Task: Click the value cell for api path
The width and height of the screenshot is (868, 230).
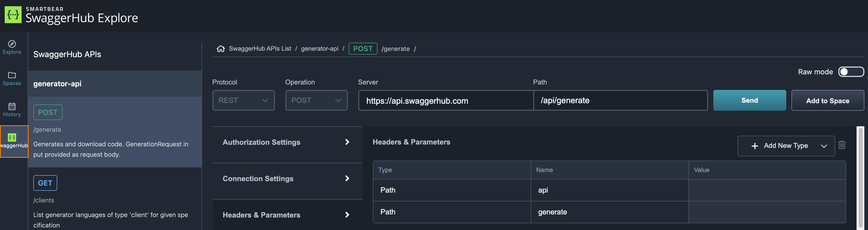Action: tap(767, 190)
